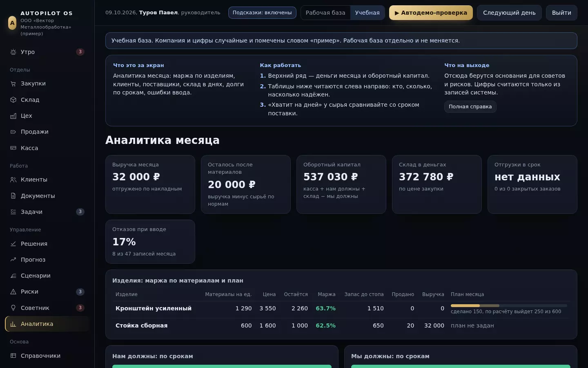Advance with the Следующий день button

click(x=509, y=13)
